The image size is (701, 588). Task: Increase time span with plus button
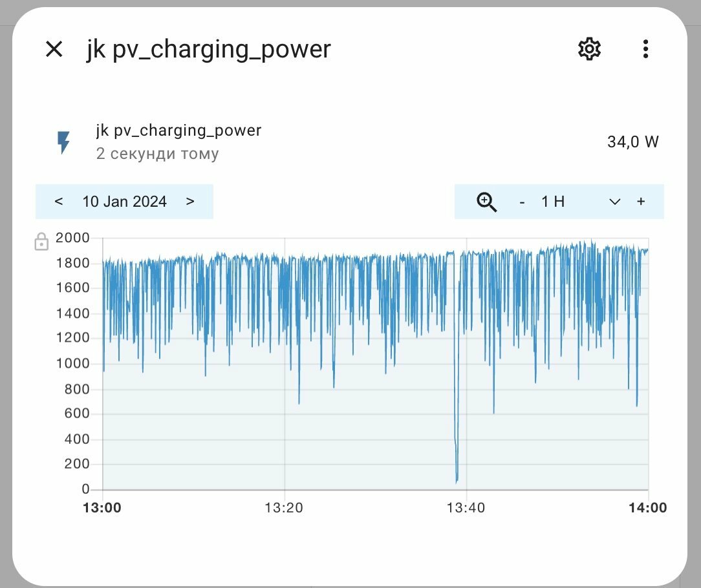coord(641,202)
